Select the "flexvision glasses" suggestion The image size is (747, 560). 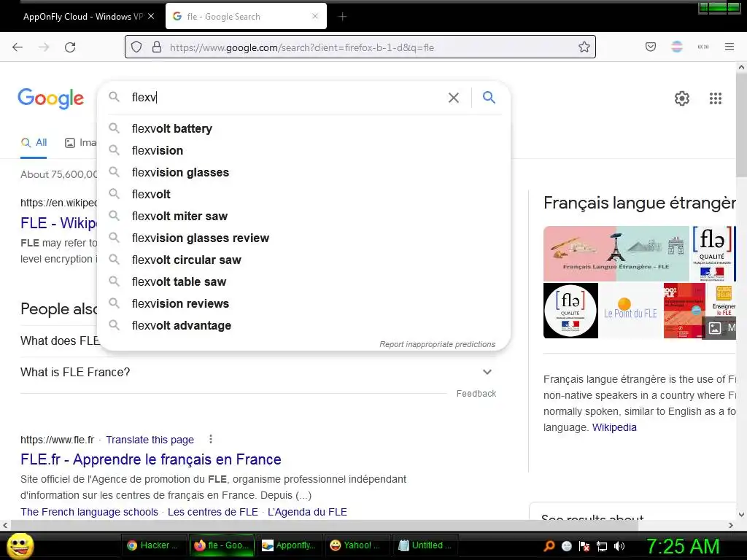pyautogui.click(x=303, y=172)
